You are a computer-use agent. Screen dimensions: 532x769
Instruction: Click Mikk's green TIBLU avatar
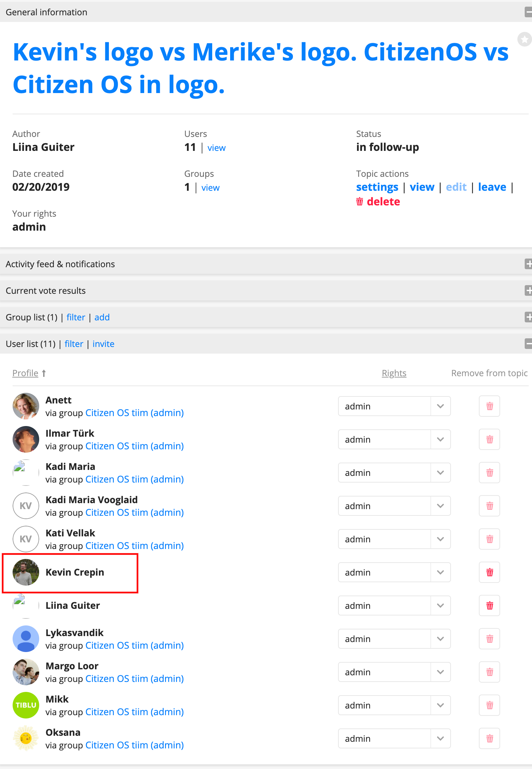[x=26, y=705]
